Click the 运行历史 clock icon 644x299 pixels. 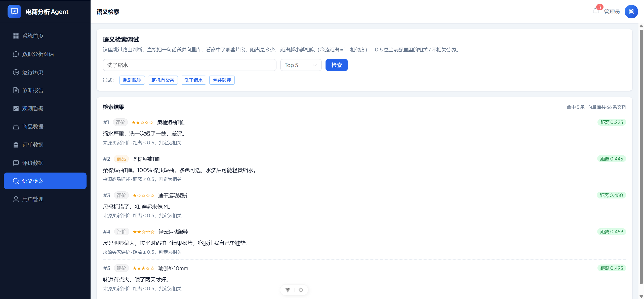click(x=16, y=72)
